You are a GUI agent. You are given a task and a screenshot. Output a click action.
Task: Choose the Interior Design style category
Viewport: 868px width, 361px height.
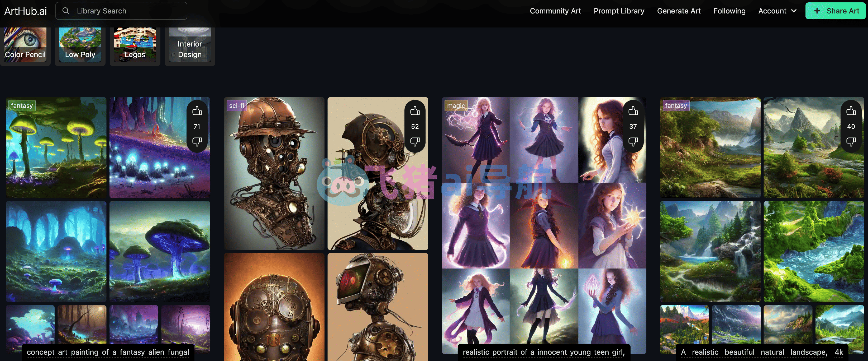190,46
